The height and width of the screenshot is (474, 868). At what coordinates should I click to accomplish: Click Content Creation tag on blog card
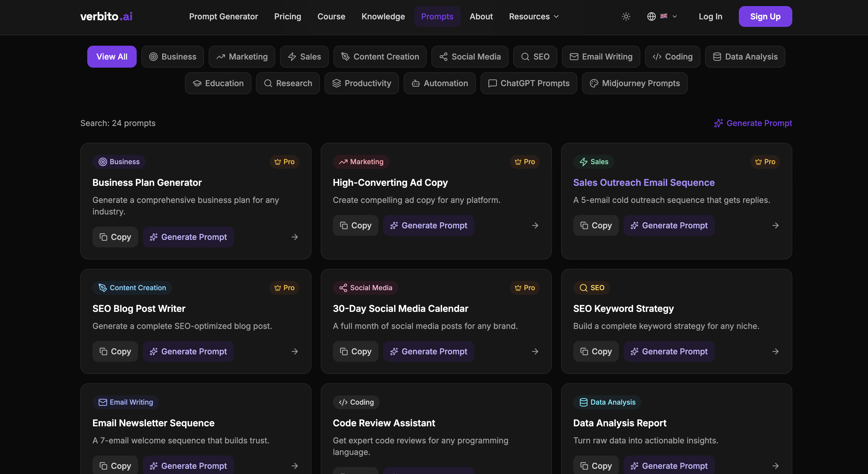point(132,288)
